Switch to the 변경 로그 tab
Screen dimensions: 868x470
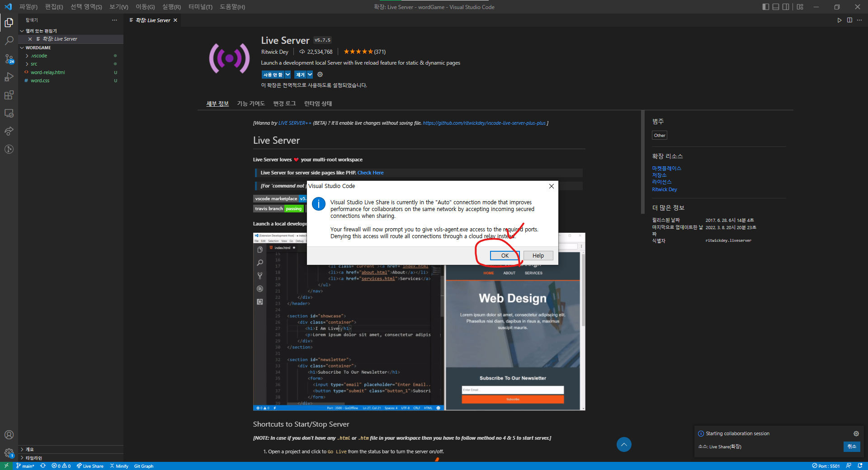pos(284,103)
